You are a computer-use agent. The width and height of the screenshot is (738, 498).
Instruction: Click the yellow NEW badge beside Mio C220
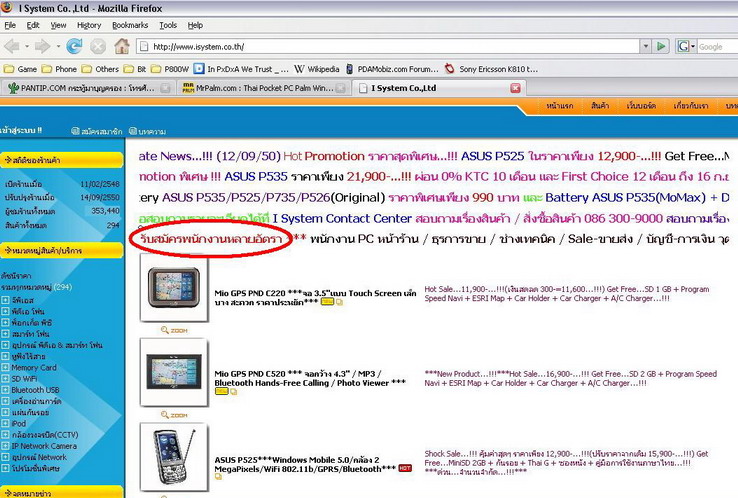point(327,302)
